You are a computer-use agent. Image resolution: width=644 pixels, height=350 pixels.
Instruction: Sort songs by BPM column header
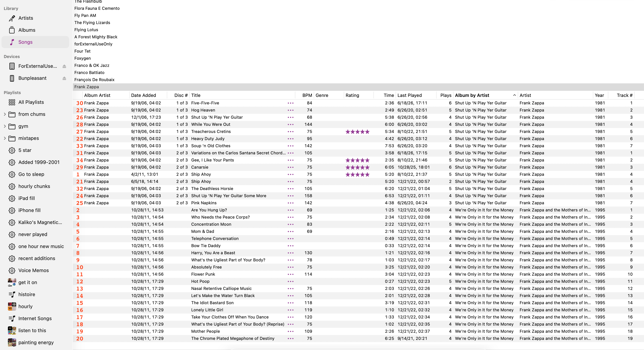[305, 95]
